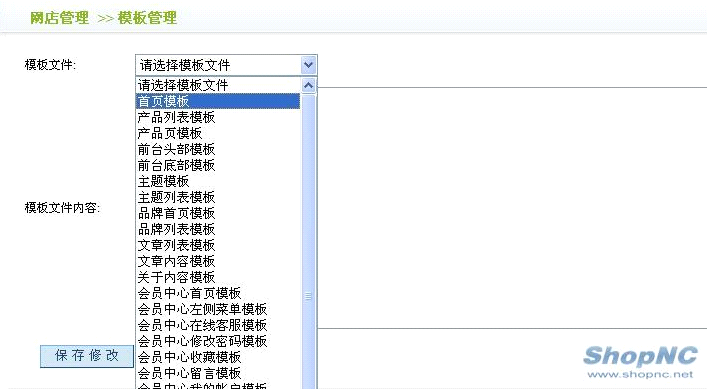Viewport: 711px width, 391px height.
Task: Click the scrollbar up arrow in list
Action: [x=308, y=85]
